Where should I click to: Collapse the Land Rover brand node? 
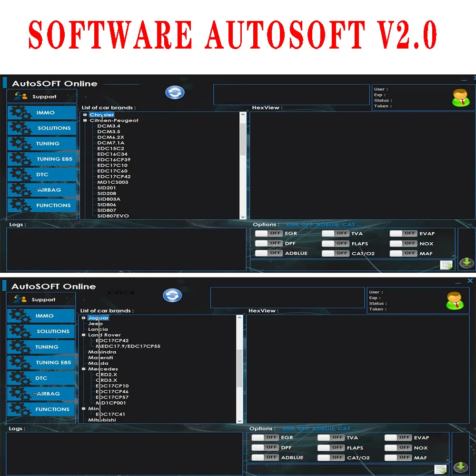(x=83, y=335)
